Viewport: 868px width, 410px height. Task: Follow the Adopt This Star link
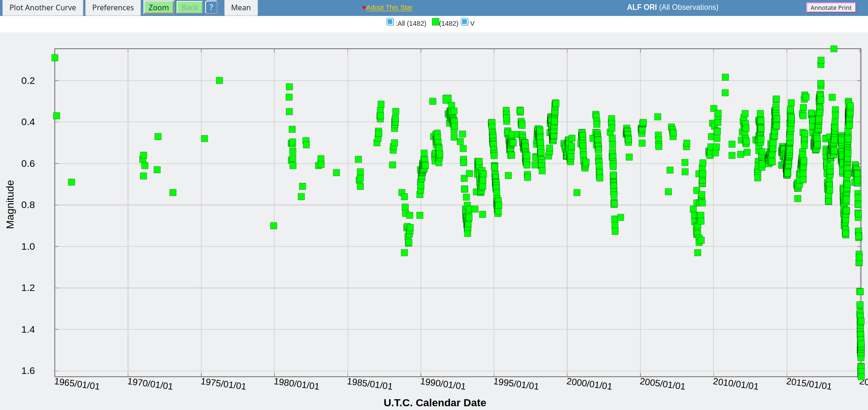tap(389, 7)
